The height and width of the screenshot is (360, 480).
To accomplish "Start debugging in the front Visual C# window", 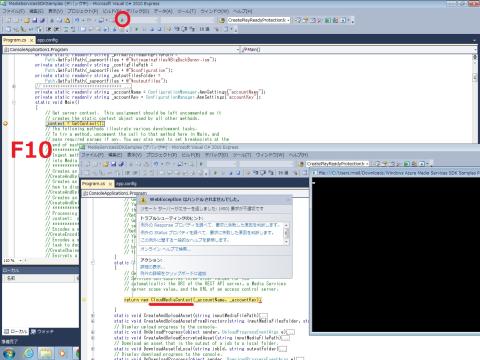I will (201, 164).
